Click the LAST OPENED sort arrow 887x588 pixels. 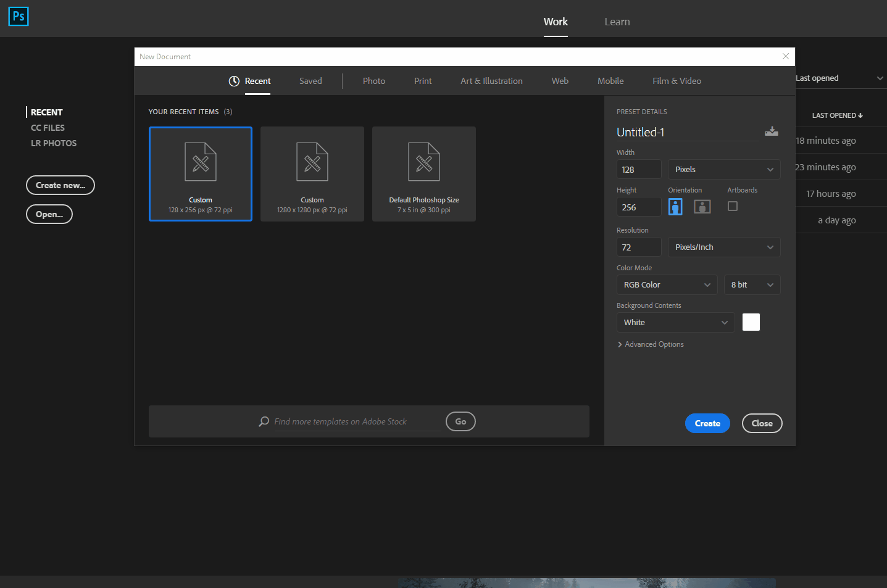[860, 115]
